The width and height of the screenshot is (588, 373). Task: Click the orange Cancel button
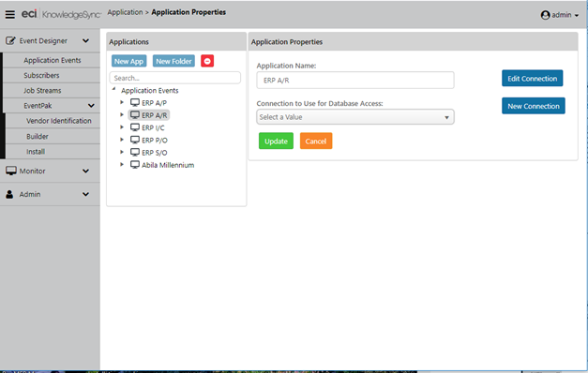tap(316, 141)
